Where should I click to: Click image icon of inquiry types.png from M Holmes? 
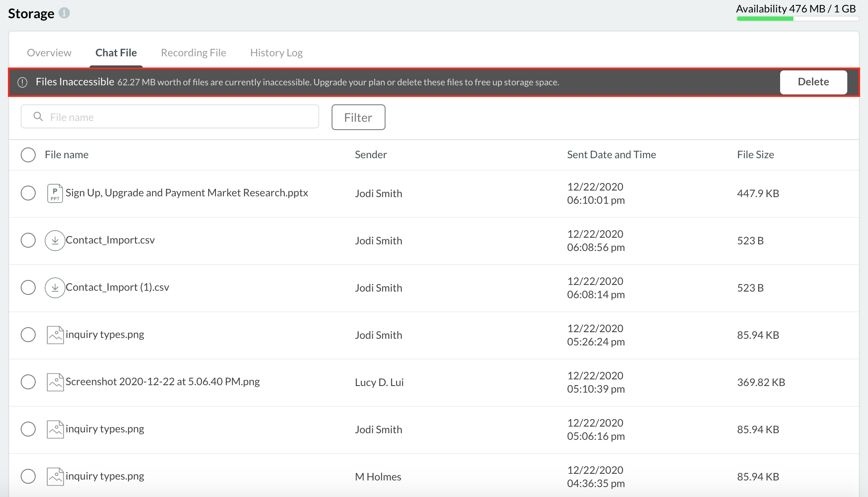55,477
